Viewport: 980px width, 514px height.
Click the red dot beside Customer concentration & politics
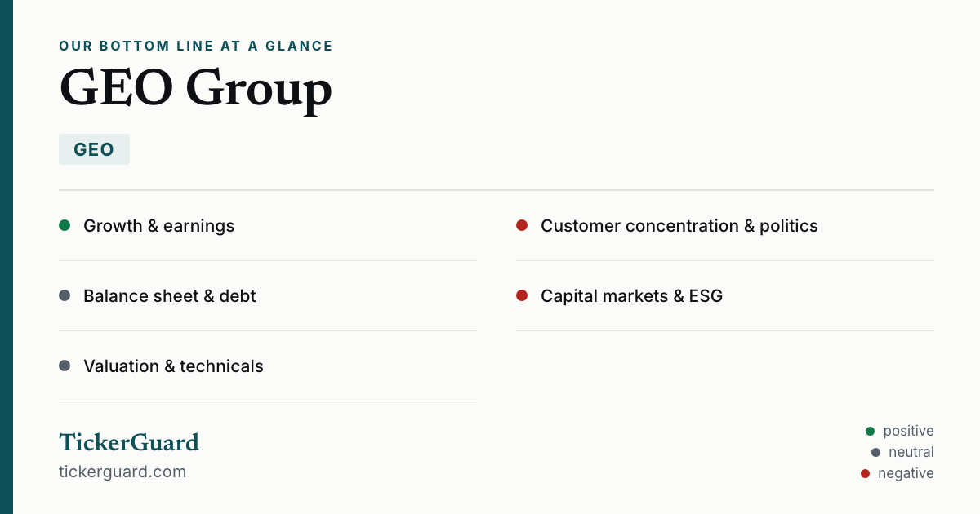click(x=522, y=225)
